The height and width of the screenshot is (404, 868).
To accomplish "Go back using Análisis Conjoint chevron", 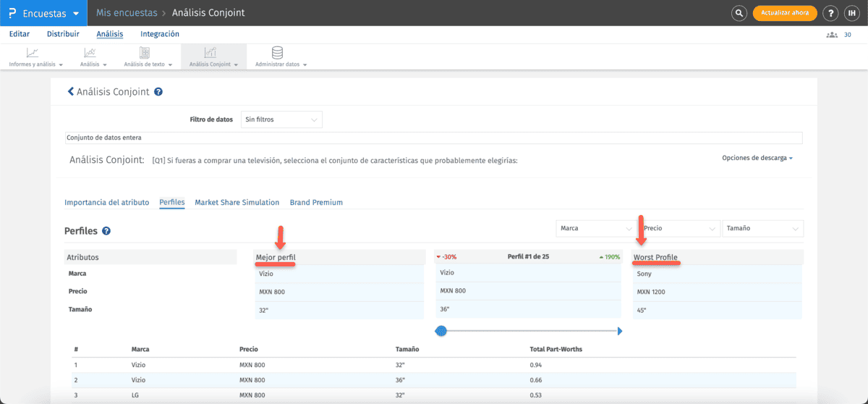I will tap(71, 92).
